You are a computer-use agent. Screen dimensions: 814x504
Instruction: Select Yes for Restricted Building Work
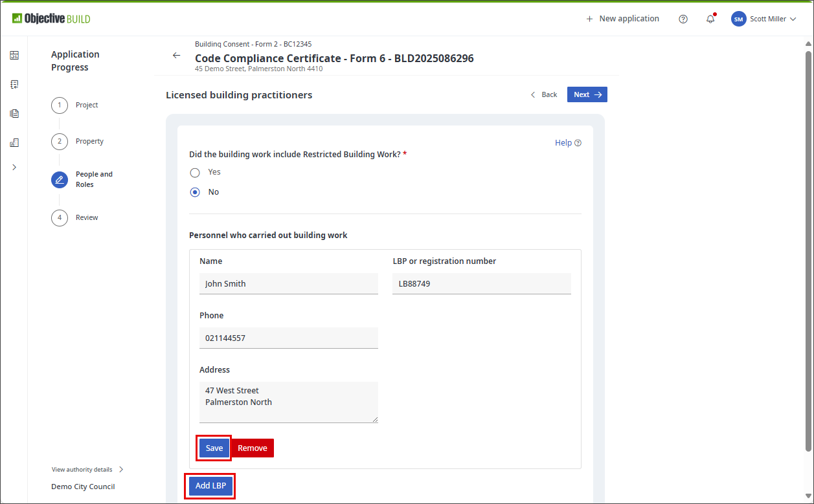[195, 172]
